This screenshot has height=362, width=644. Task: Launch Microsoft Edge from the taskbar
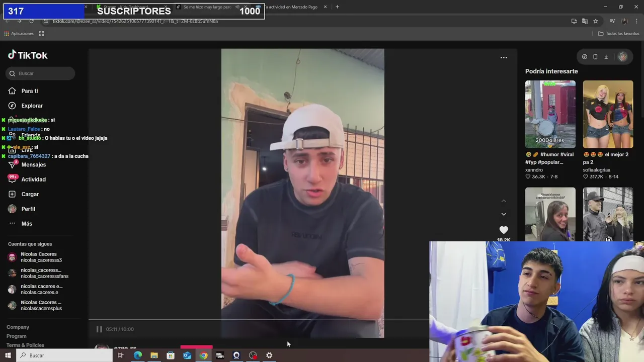click(137, 355)
